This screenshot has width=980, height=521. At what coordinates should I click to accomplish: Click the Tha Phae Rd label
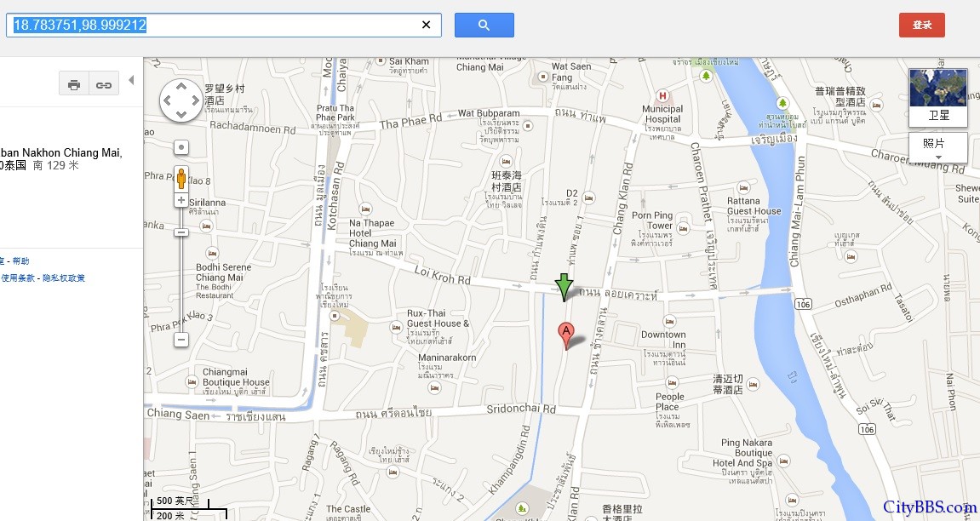410,121
